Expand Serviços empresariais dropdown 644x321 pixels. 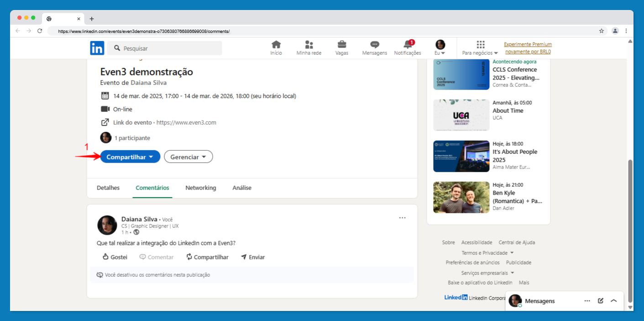pyautogui.click(x=487, y=273)
